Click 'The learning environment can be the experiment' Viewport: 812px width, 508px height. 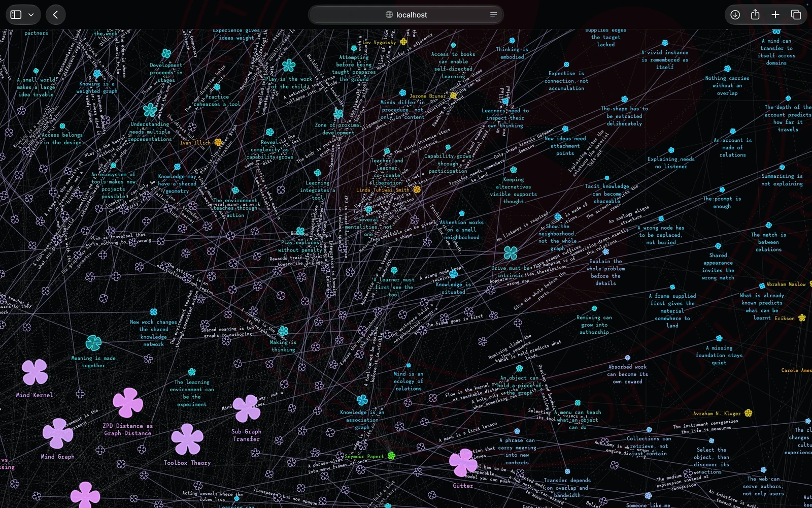pyautogui.click(x=192, y=393)
